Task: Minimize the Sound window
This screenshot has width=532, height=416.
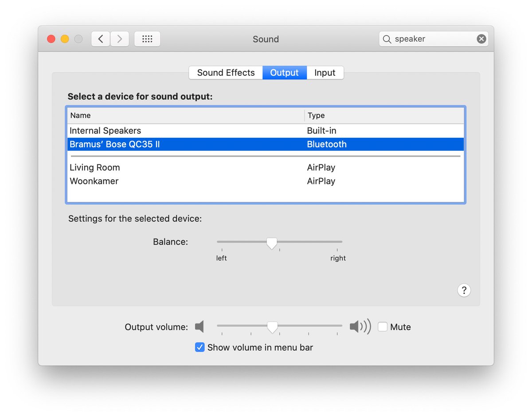Action: (65, 39)
